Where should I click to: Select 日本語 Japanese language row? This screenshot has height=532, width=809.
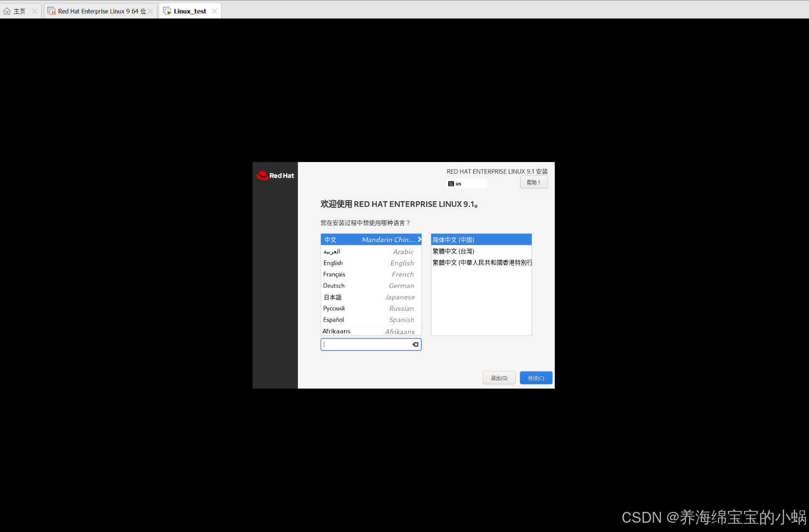371,297
